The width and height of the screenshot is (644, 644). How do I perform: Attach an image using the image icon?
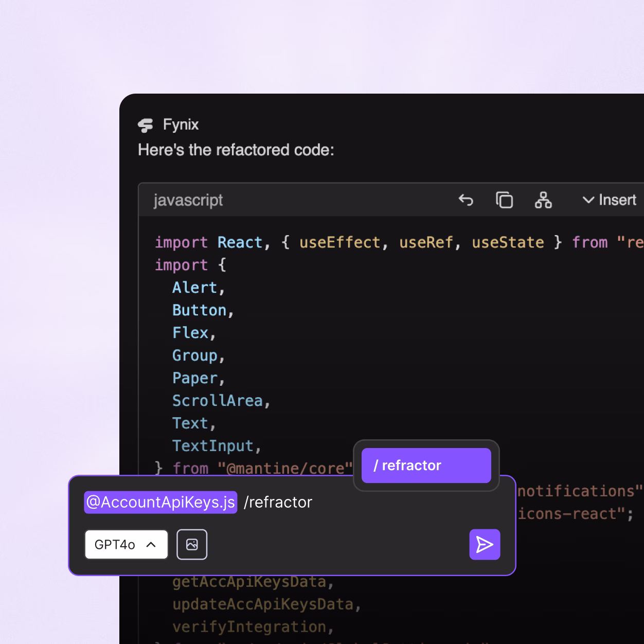pyautogui.click(x=191, y=544)
